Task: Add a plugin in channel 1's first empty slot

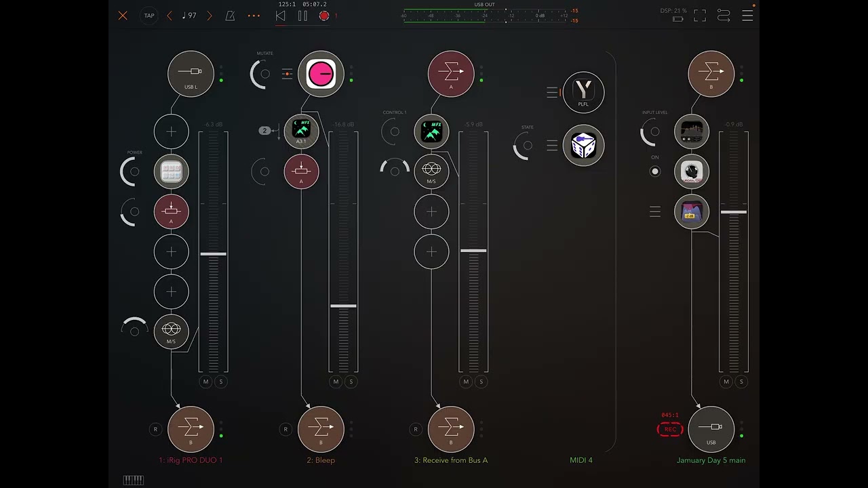Action: pyautogui.click(x=172, y=131)
